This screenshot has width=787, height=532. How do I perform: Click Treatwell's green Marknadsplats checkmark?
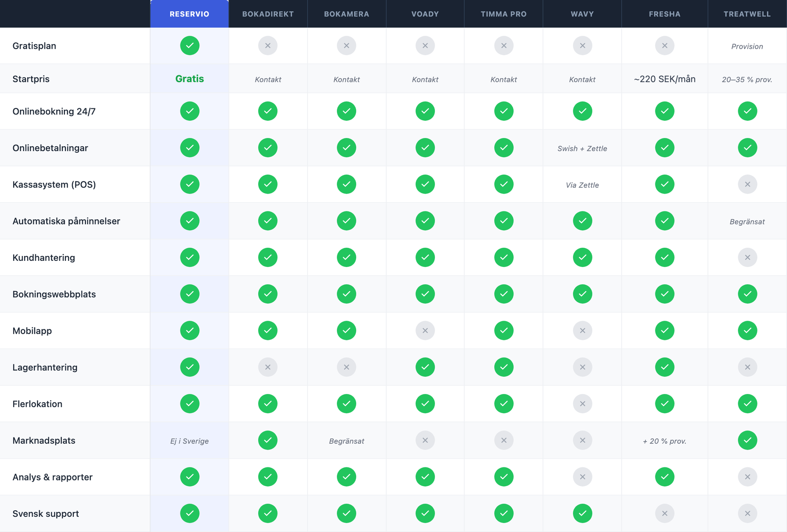click(747, 440)
